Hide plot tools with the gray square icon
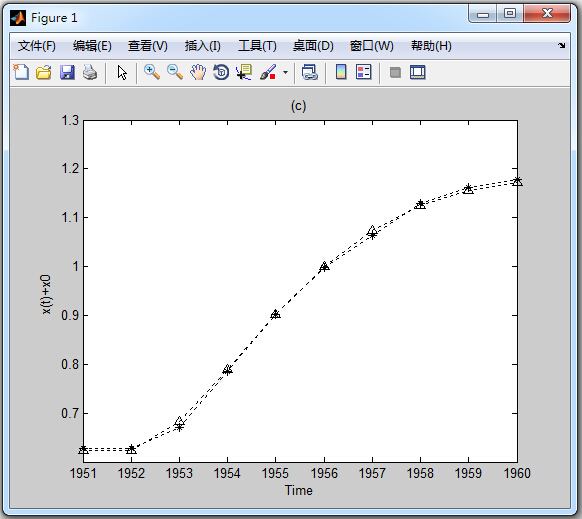The height and width of the screenshot is (519, 582). click(x=395, y=72)
